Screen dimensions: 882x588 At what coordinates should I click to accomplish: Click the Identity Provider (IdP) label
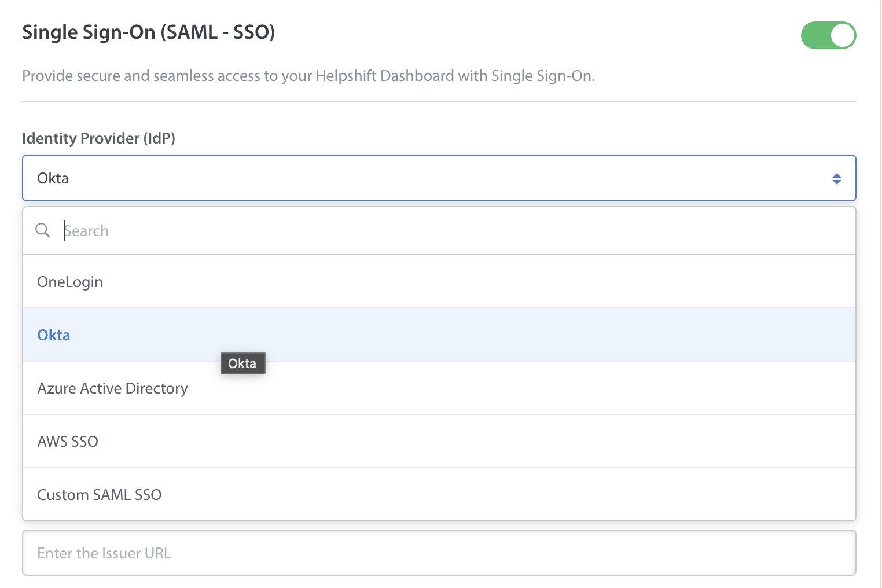tap(98, 138)
